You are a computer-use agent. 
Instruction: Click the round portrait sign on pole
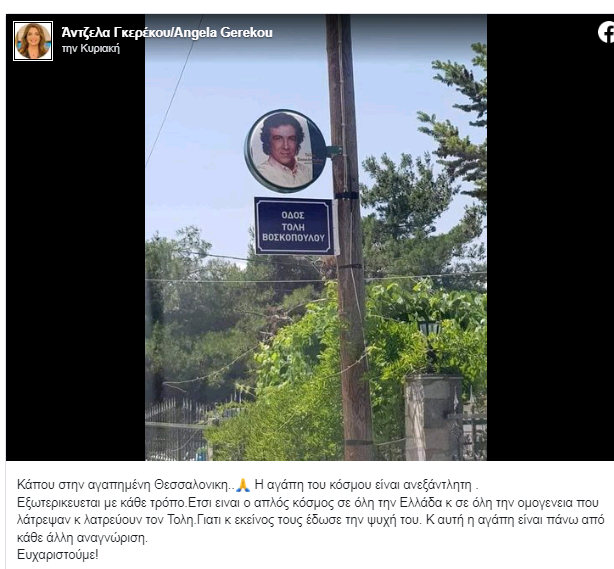[285, 151]
